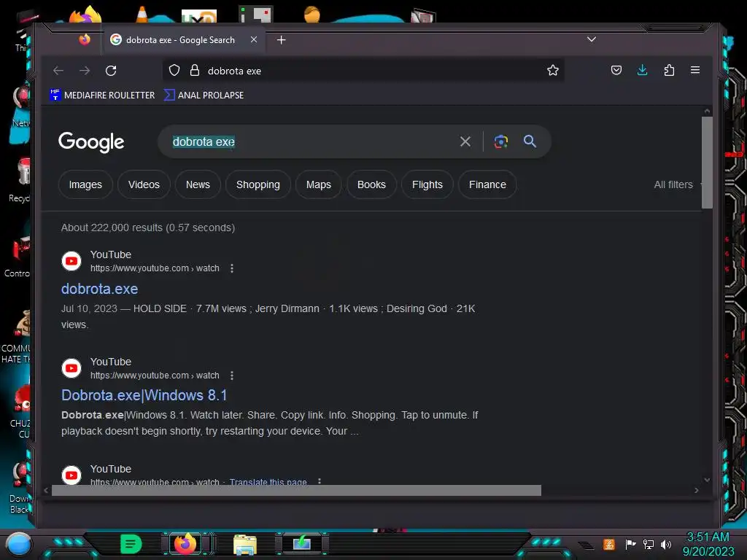This screenshot has height=560, width=747.
Task: Open the Firefox downloads panel
Action: click(642, 71)
